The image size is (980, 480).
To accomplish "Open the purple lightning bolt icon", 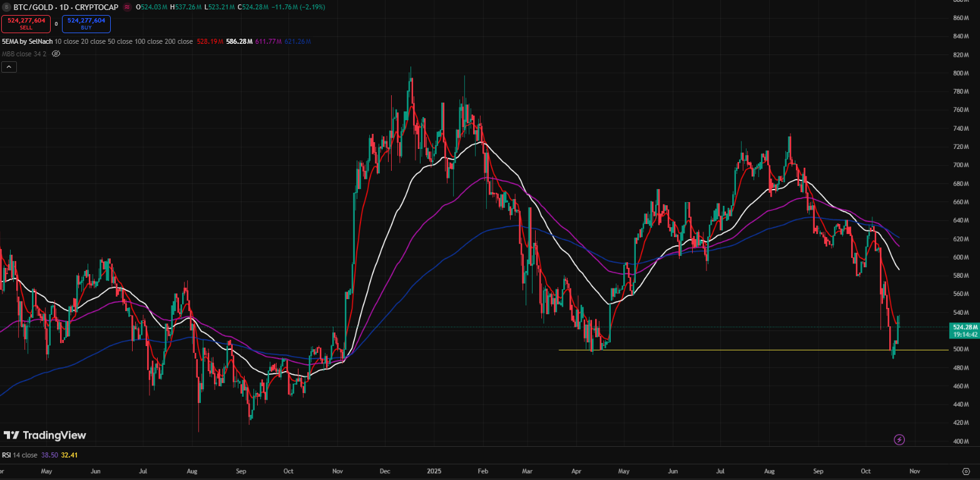I will click(899, 439).
